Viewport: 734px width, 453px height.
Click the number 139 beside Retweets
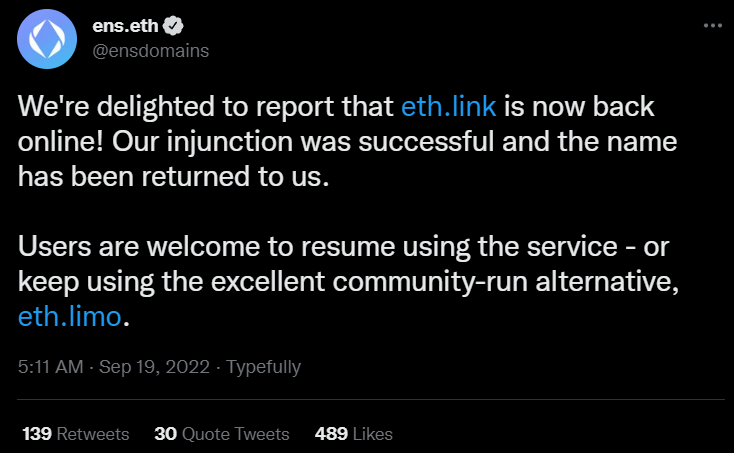point(37,434)
